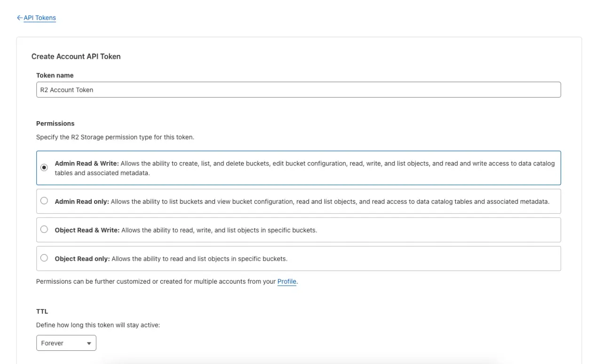
Task: Open the Profile link
Action: [287, 282]
